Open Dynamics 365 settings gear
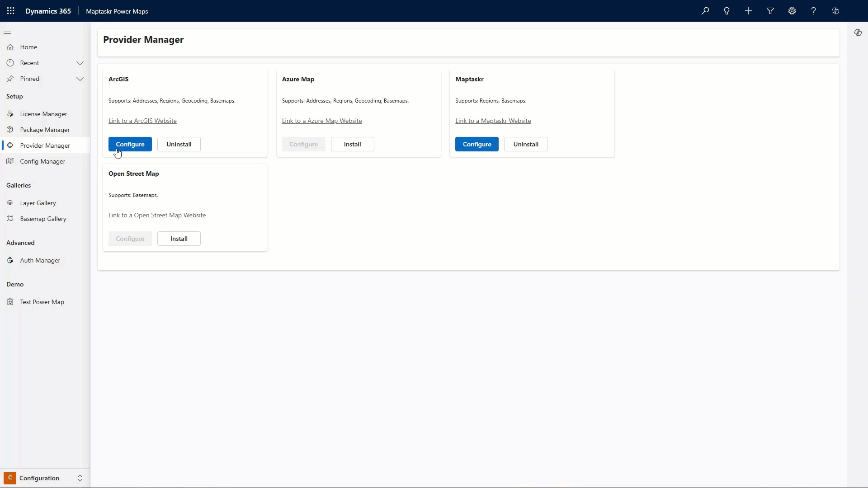Image resolution: width=868 pixels, height=488 pixels. pyautogui.click(x=792, y=11)
